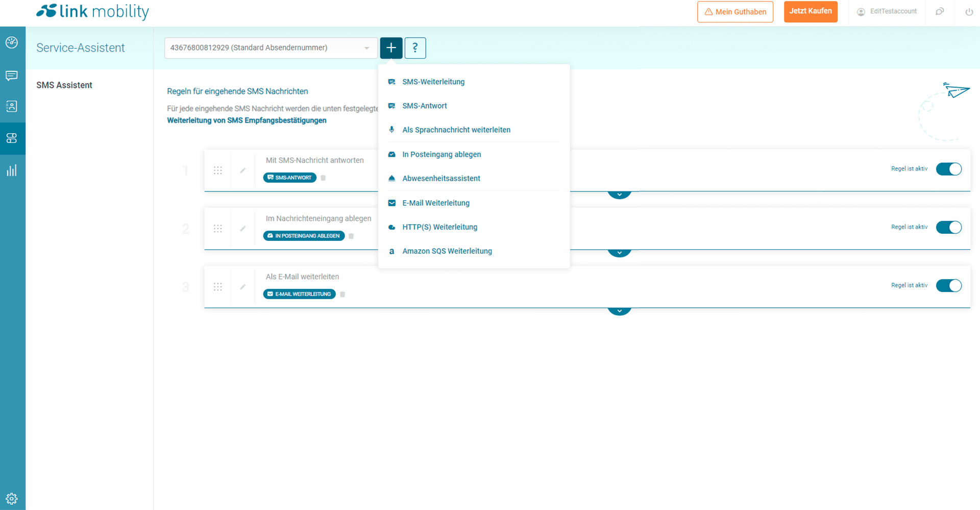Open the contacts icon in the sidebar
The width and height of the screenshot is (980, 510).
(12, 106)
